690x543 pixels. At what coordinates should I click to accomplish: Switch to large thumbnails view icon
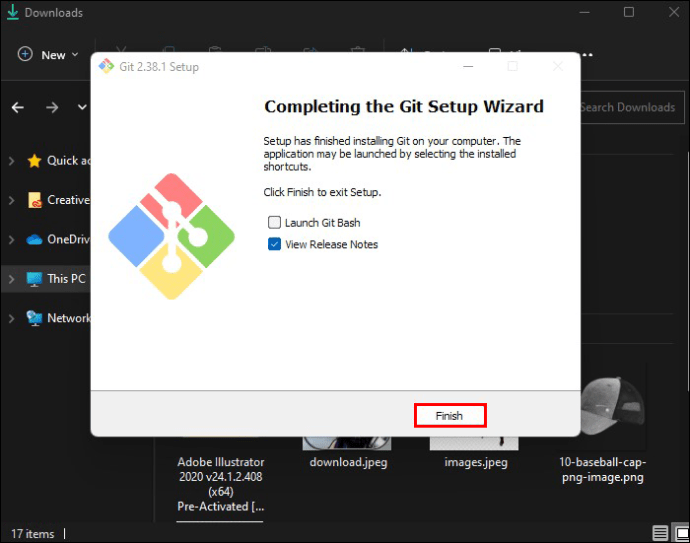pos(682,533)
